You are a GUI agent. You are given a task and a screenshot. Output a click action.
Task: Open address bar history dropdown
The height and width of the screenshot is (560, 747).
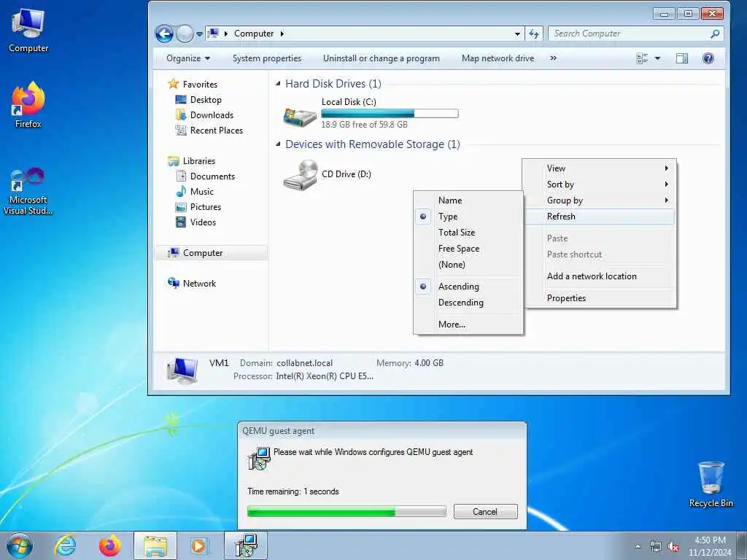(517, 34)
